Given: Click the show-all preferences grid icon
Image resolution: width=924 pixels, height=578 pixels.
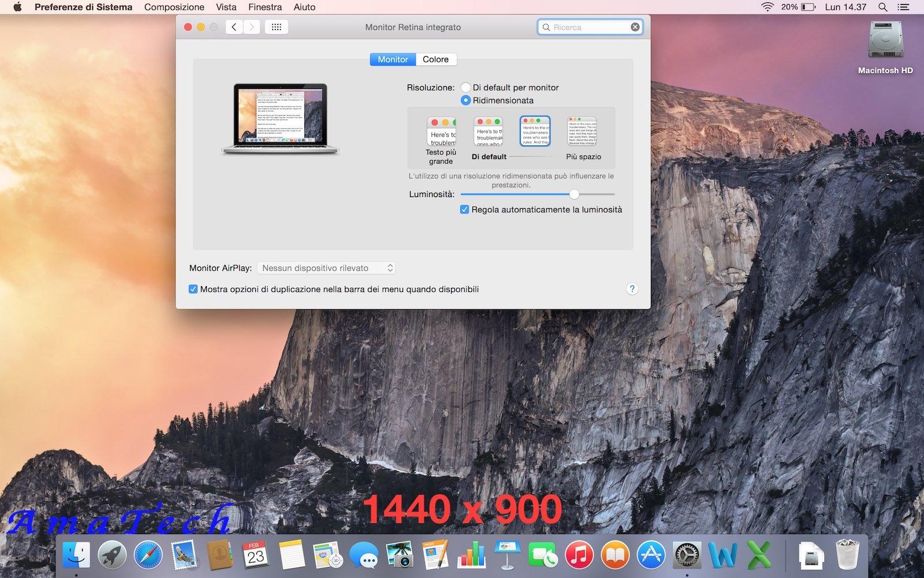Looking at the screenshot, I should (x=276, y=27).
